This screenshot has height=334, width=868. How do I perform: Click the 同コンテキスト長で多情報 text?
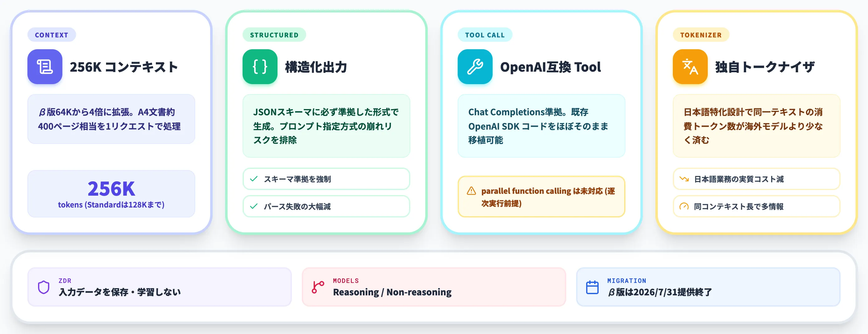(739, 206)
